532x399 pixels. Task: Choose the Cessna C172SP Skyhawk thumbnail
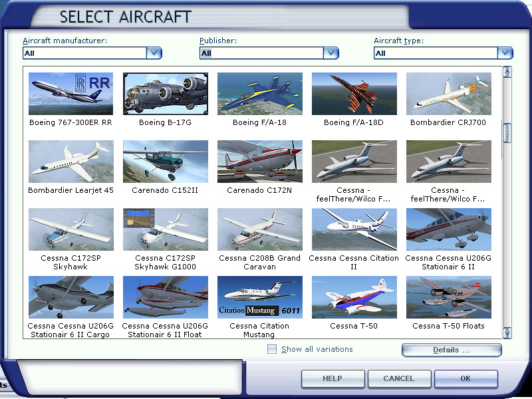coord(70,229)
